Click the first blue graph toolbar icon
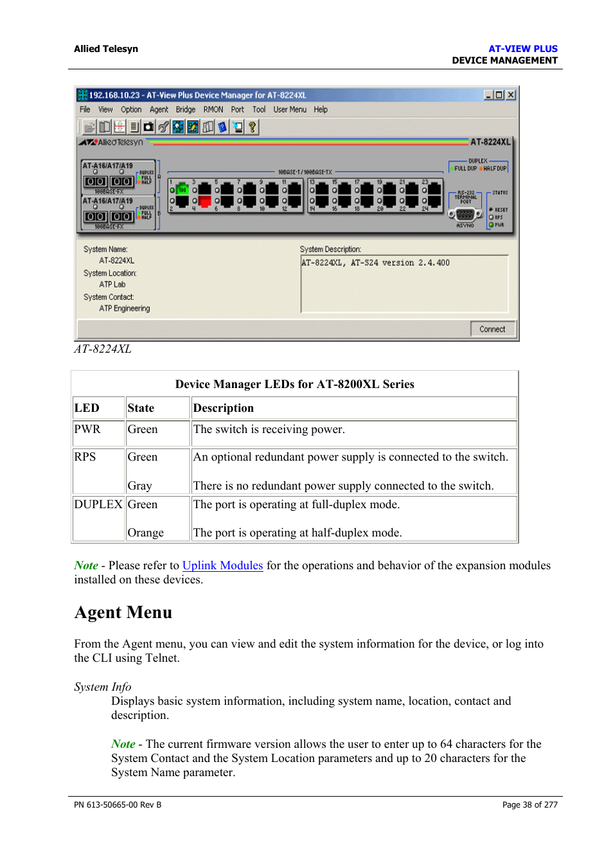Image resolution: width=613 pixels, height=868 pixels. [x=178, y=127]
